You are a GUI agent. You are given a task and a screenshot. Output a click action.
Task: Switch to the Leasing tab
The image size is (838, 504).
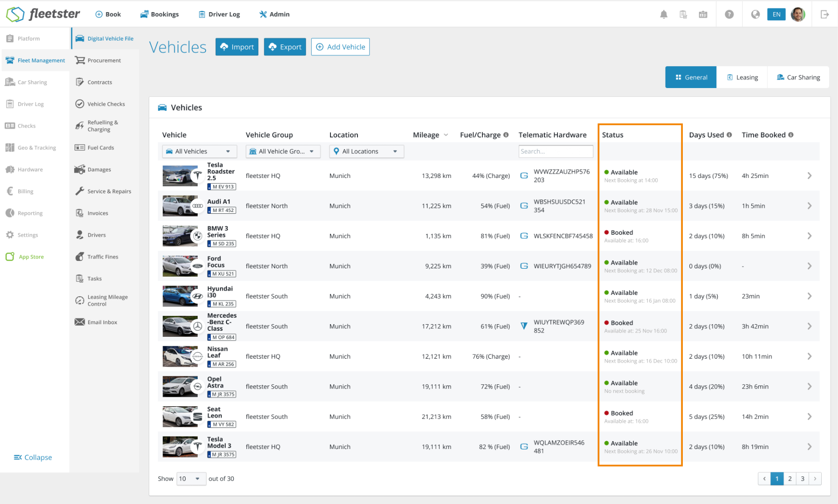click(742, 77)
